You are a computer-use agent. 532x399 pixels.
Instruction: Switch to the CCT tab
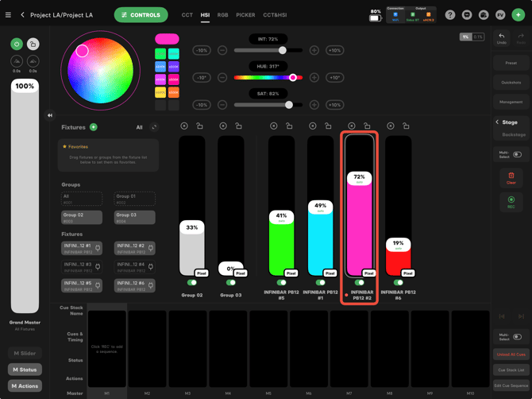187,15
